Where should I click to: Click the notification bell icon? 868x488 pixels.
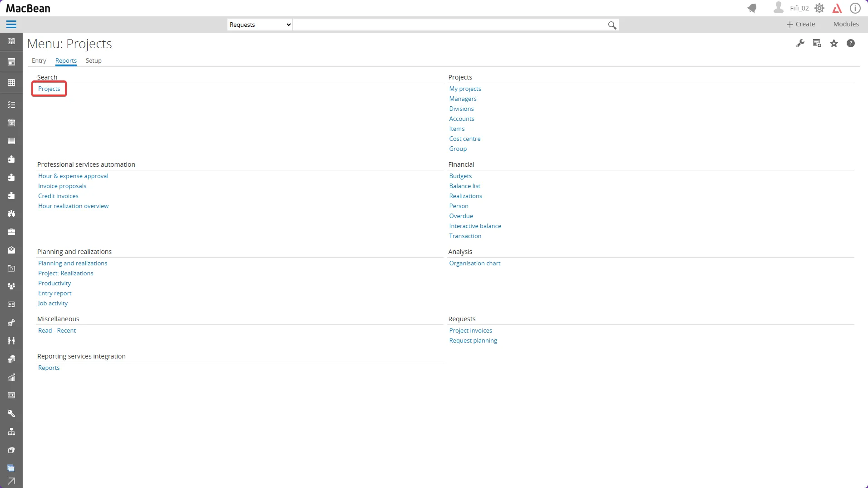pyautogui.click(x=752, y=8)
